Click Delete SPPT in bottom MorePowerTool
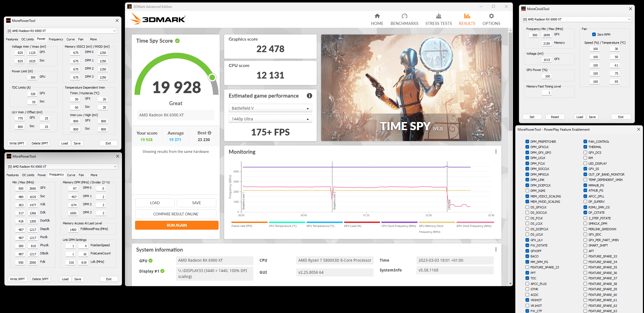644x313 pixels. point(40,279)
